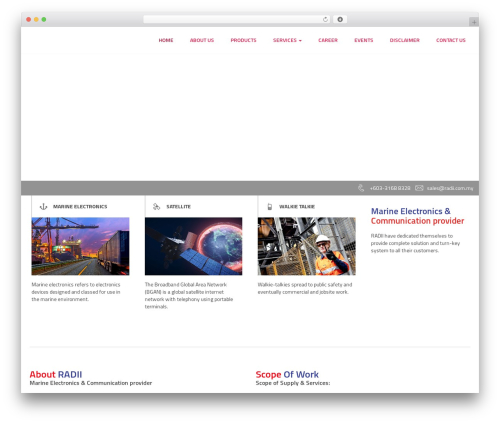Open the PRODUCTS page
The image size is (500, 423).
[x=243, y=40]
